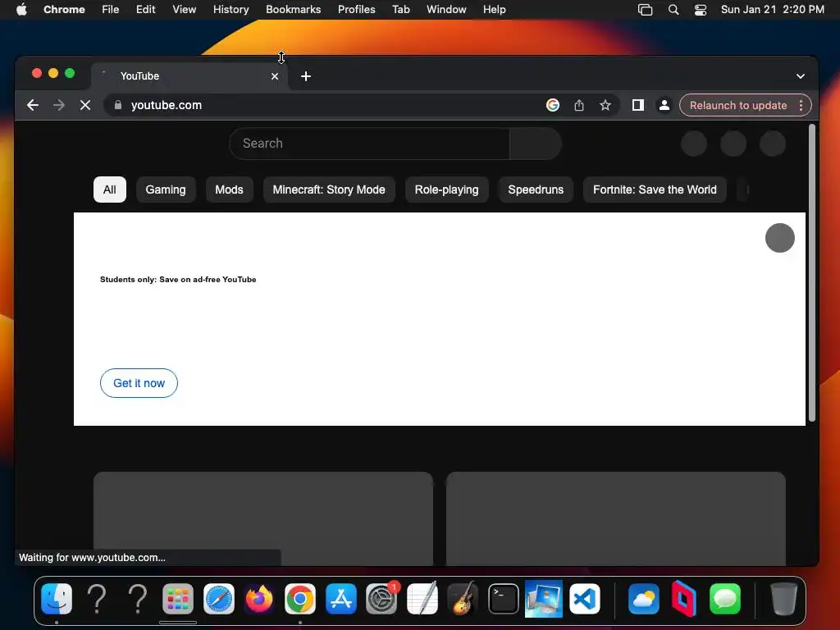View site info via lock icon
This screenshot has height=630, width=840.
pyautogui.click(x=118, y=105)
